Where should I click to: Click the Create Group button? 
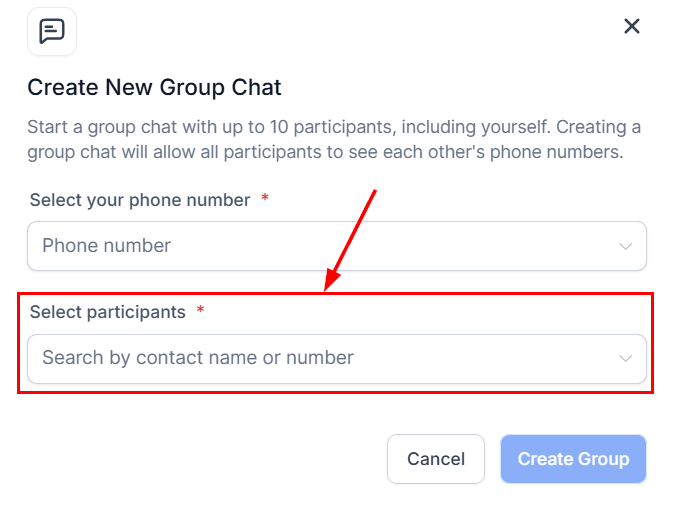click(573, 459)
